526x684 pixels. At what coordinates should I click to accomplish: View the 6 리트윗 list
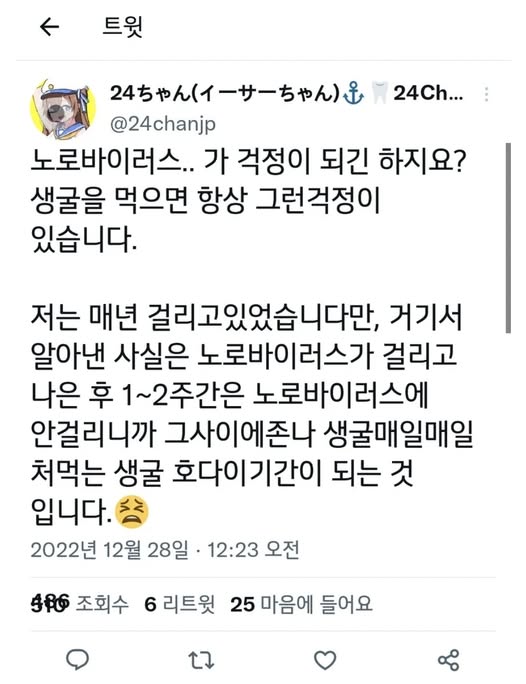pyautogui.click(x=179, y=604)
